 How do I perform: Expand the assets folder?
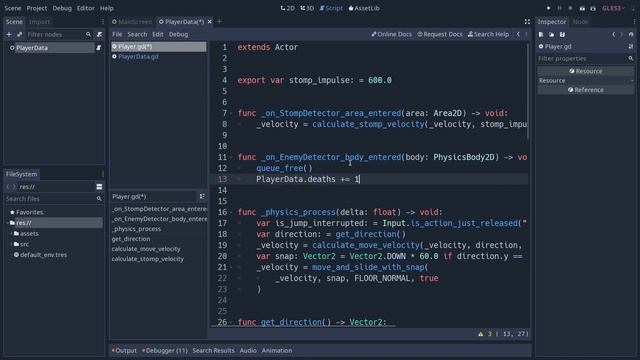[11, 234]
